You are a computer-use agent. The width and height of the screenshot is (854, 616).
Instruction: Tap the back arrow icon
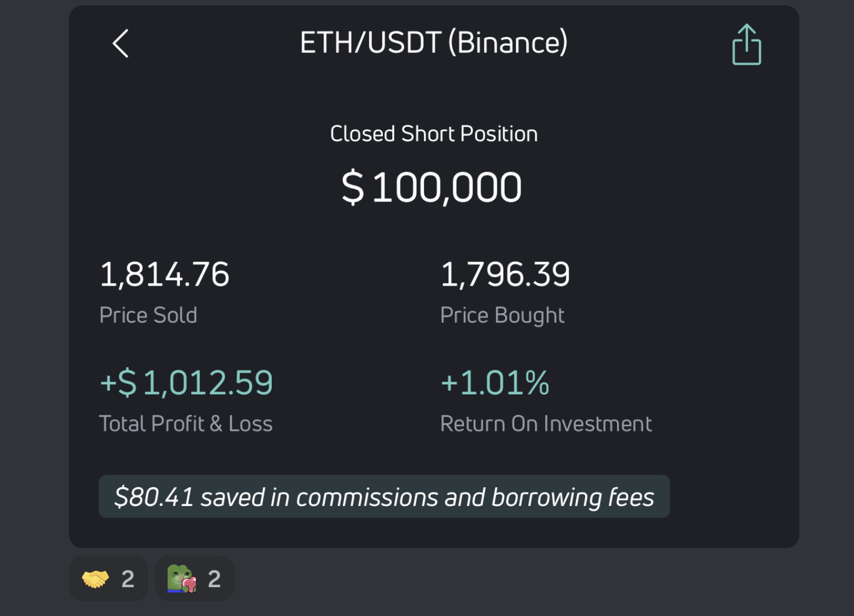tap(121, 43)
